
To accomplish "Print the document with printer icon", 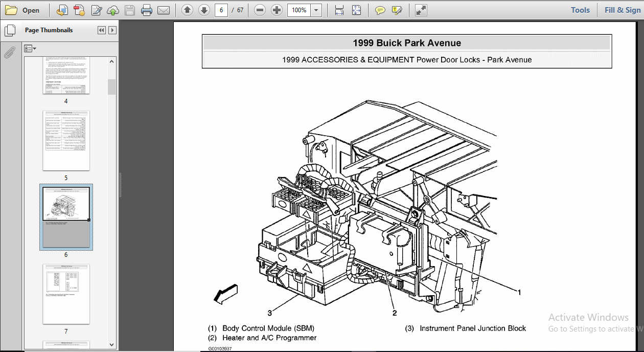I will coord(147,10).
